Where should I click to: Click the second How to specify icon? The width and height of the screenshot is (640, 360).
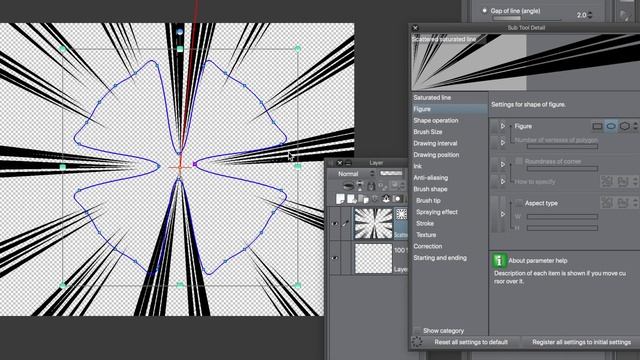point(623,181)
